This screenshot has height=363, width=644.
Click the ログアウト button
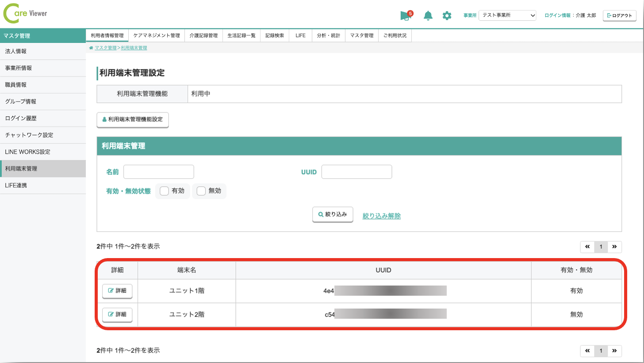point(619,15)
